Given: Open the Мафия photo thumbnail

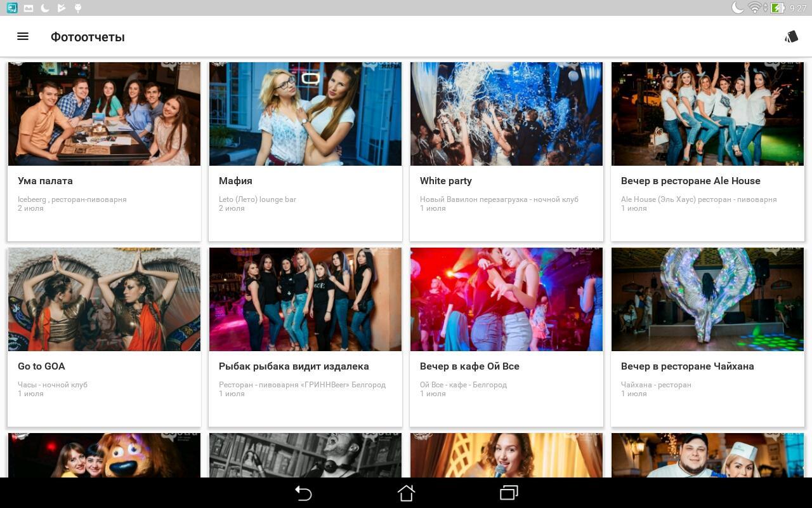Looking at the screenshot, I should tap(305, 114).
